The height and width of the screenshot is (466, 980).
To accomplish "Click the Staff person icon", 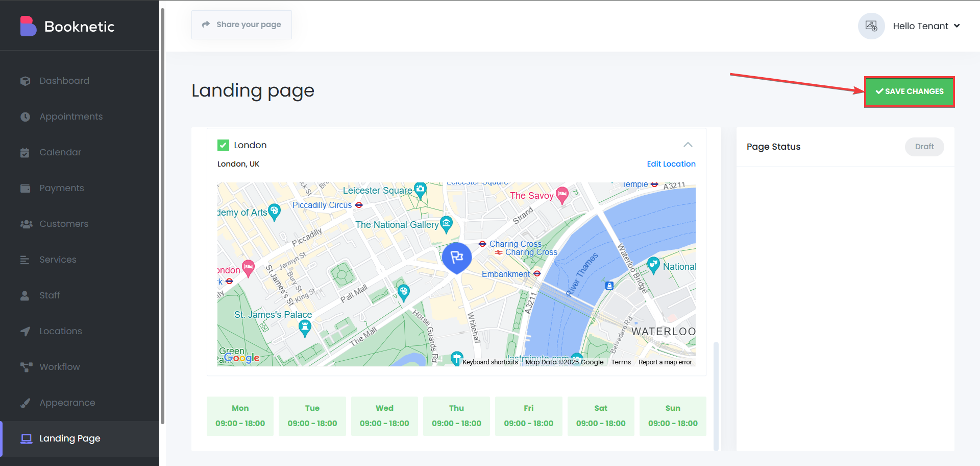I will coord(24,295).
